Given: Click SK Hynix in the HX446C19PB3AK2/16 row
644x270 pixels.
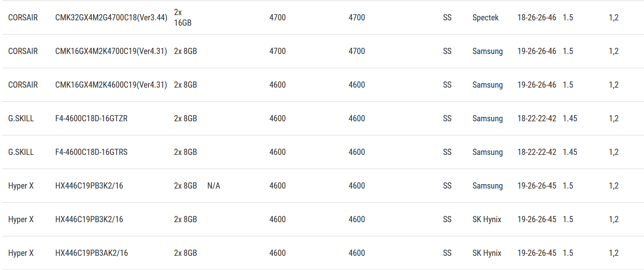Looking at the screenshot, I should (x=487, y=253).
